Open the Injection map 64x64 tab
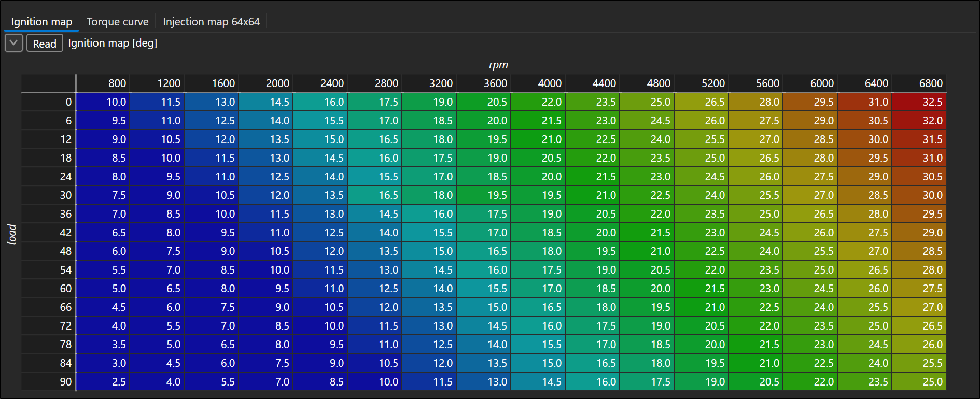Image resolution: width=980 pixels, height=399 pixels. [x=211, y=22]
